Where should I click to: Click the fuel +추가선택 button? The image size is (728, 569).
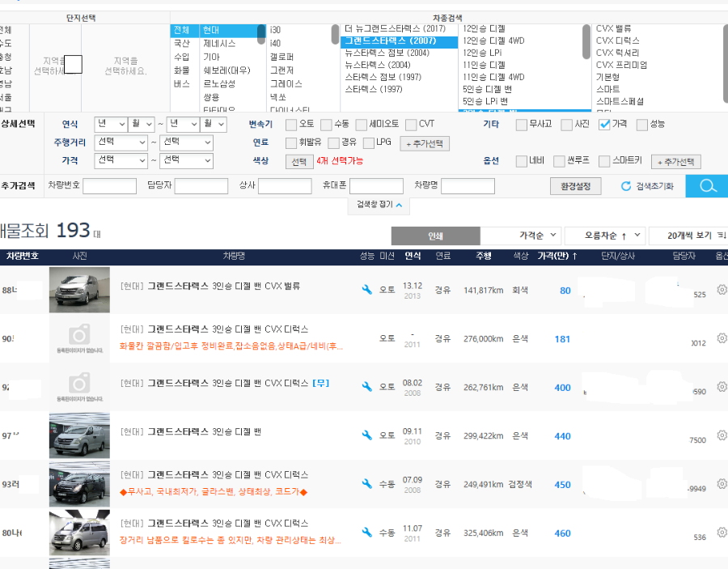pyautogui.click(x=425, y=143)
